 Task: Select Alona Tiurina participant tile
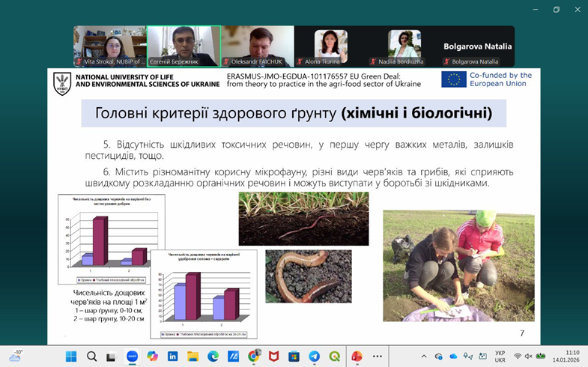tap(331, 46)
